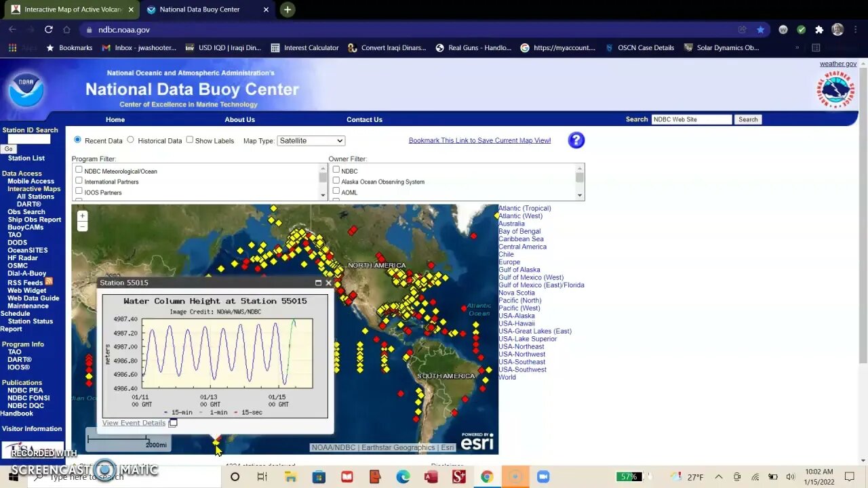The height and width of the screenshot is (488, 868).
Task: Click the browser home icon
Action: (x=66, y=30)
